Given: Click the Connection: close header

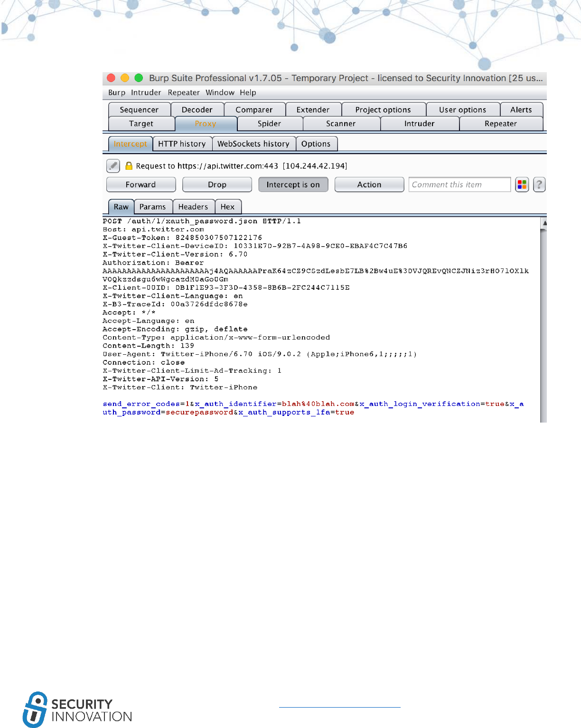Looking at the screenshot, I should click(x=144, y=362).
